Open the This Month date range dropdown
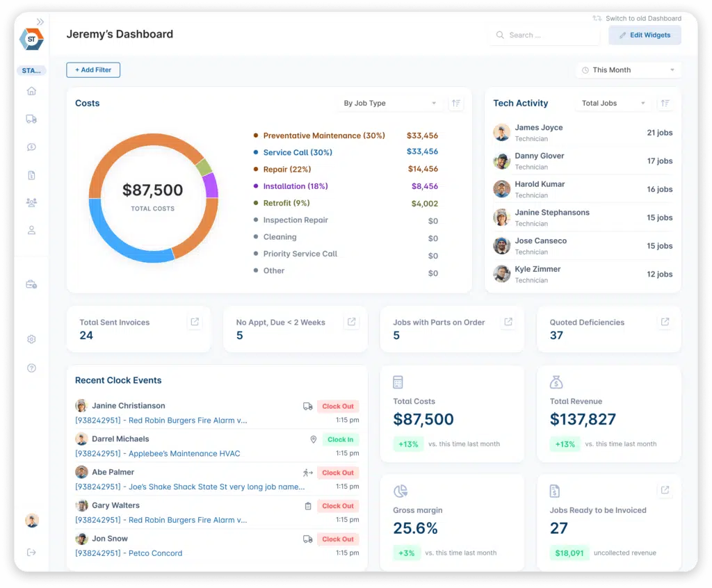The width and height of the screenshot is (712, 588). tap(628, 70)
